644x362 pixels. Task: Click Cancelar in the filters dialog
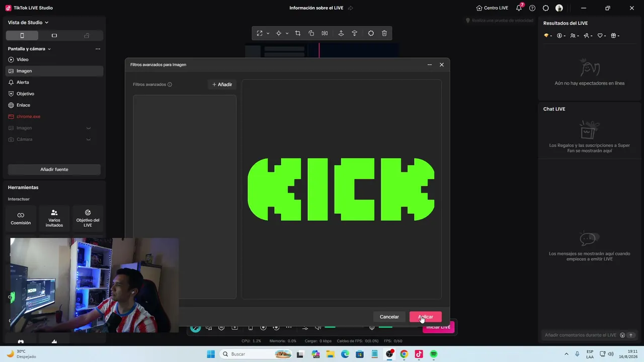(389, 317)
